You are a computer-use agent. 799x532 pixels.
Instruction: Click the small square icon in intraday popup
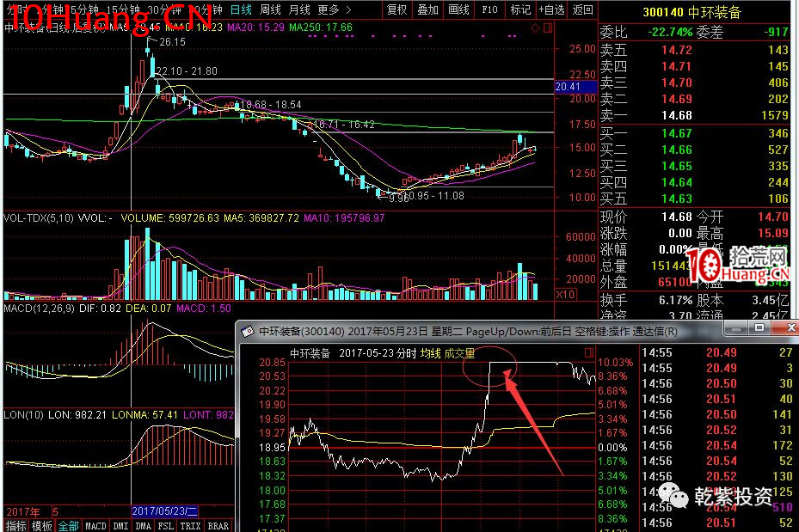[589, 352]
